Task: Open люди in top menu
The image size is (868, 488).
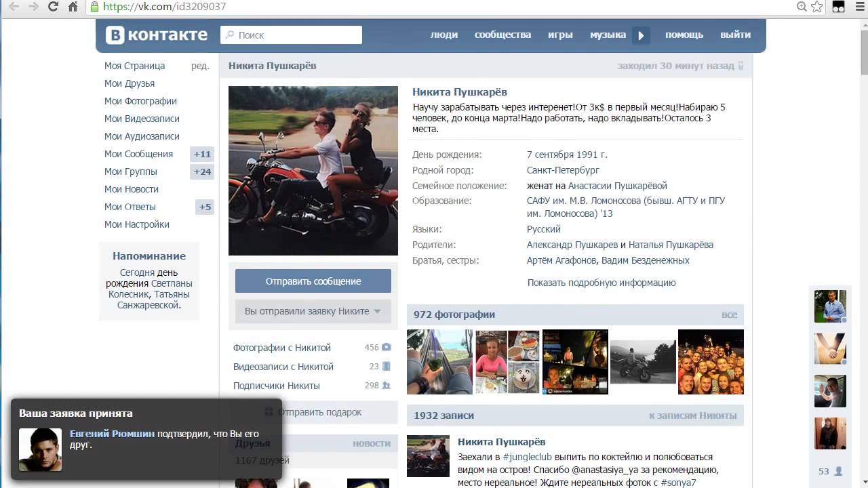Action: (x=444, y=35)
